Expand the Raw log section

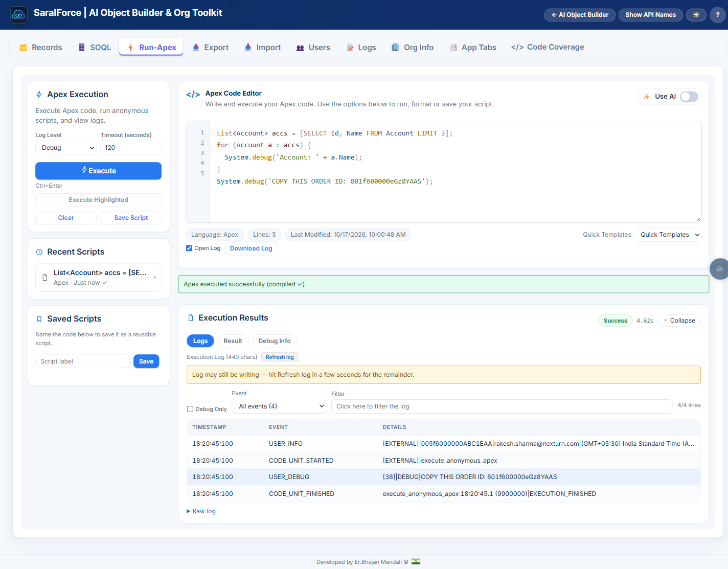click(201, 511)
